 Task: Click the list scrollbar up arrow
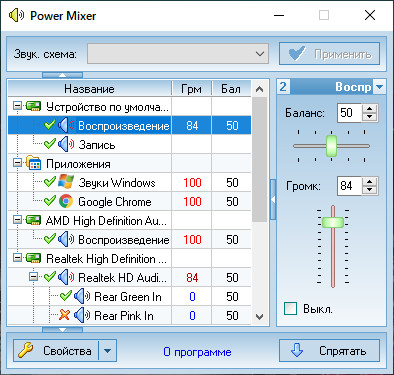pyautogui.click(x=259, y=89)
